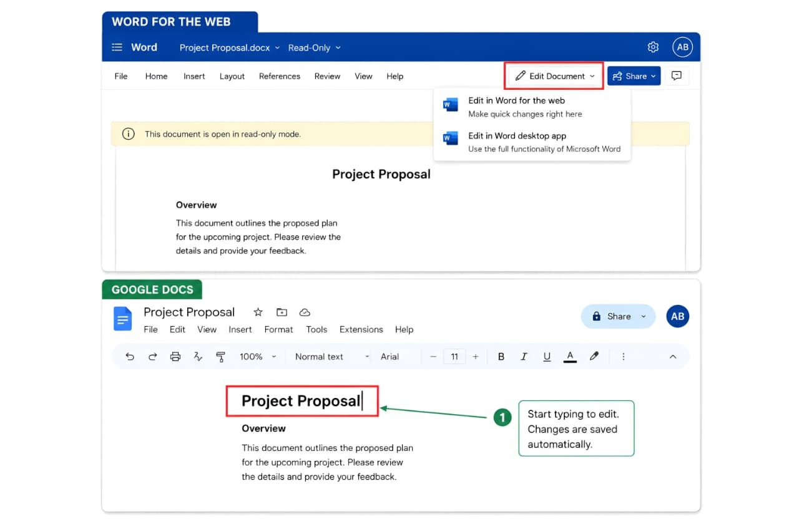Open the Insert menu in Google Docs
Image resolution: width=799 pixels, height=532 pixels.
[x=240, y=329]
